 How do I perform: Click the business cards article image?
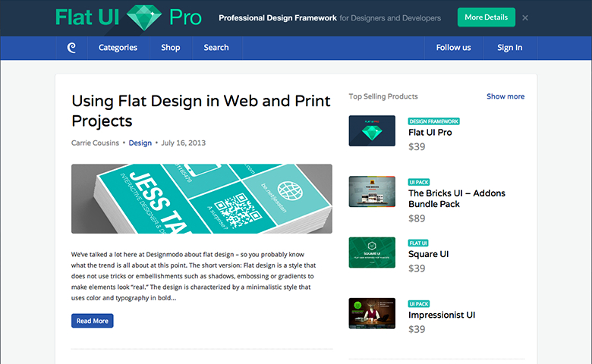pos(201,199)
